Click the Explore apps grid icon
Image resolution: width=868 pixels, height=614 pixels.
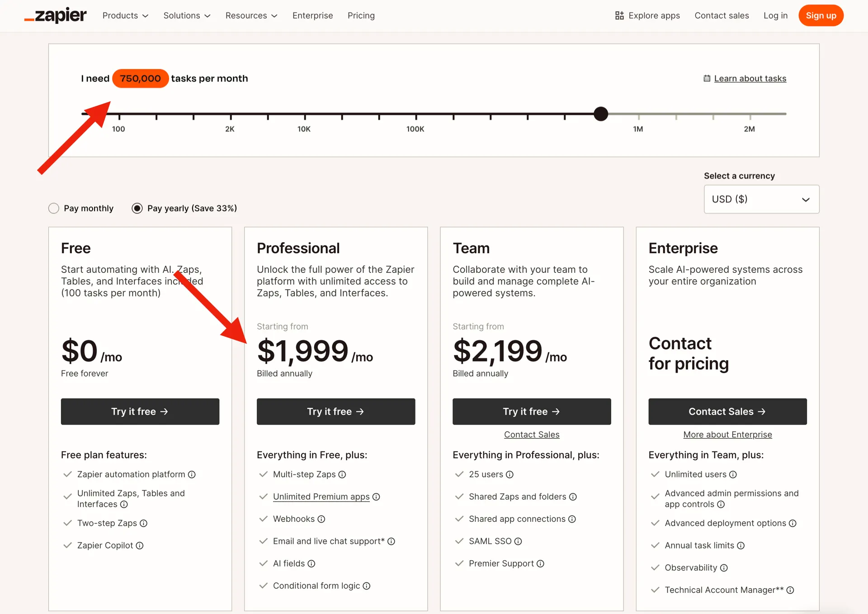(619, 15)
